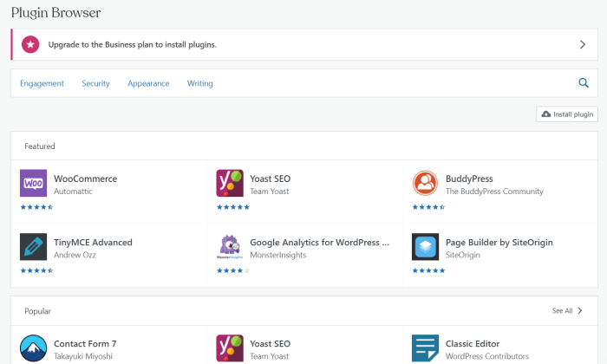Click the pink star upgrade icon

(30, 44)
